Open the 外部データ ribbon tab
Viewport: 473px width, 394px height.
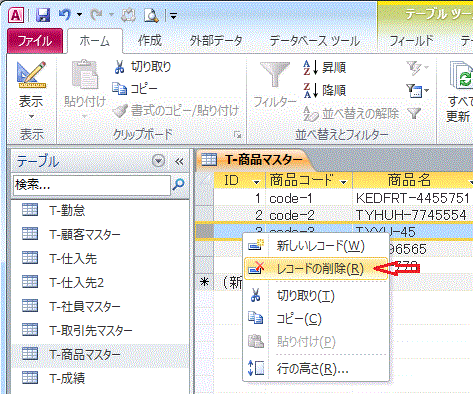(x=216, y=41)
